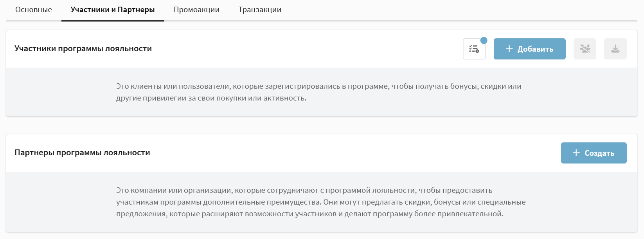644x239 pixels.
Task: Click the blue notification dot badge
Action: (484, 40)
